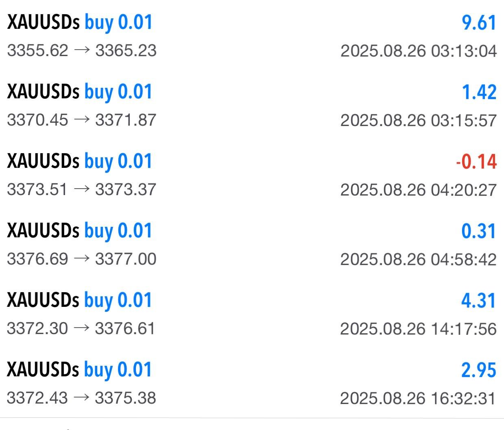504x430 pixels.
Task: Select the profit value 0.31
Action: point(478,231)
